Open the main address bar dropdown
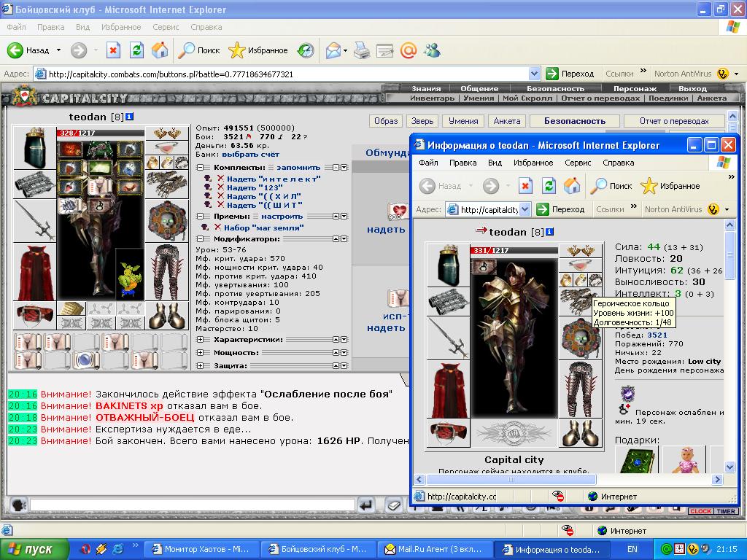The image size is (747, 560). (x=535, y=74)
